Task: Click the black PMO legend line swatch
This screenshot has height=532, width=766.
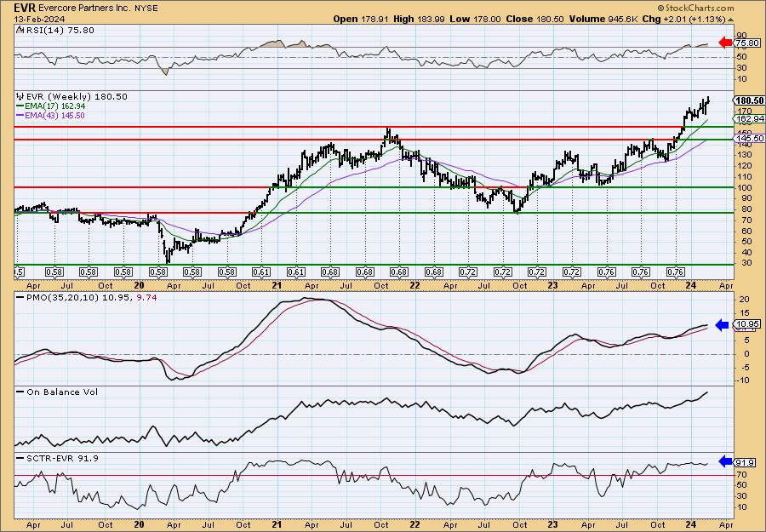Action: 20,297
